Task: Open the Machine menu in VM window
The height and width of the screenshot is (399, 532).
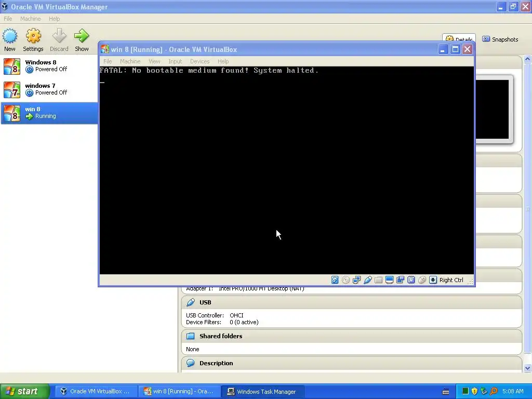Action: click(130, 61)
